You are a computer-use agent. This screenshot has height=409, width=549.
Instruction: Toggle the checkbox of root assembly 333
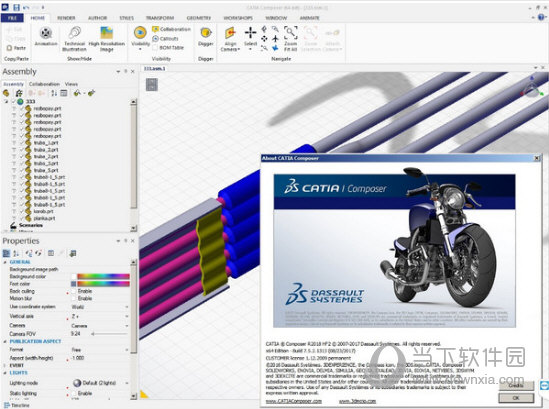[14, 102]
